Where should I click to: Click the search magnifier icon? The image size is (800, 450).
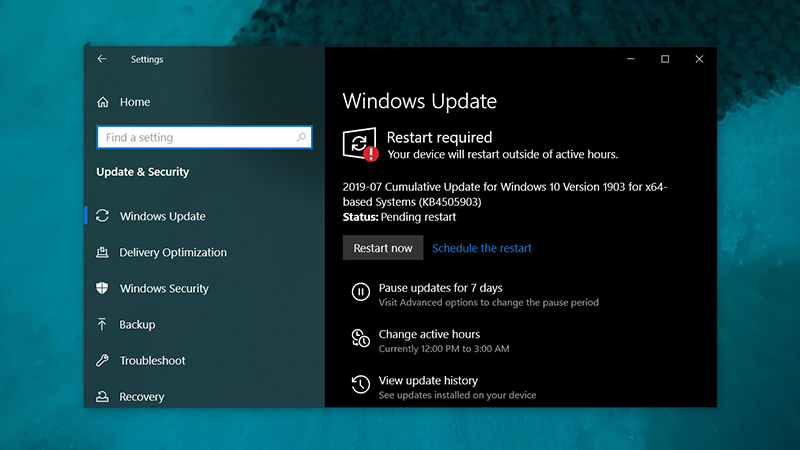tap(301, 137)
